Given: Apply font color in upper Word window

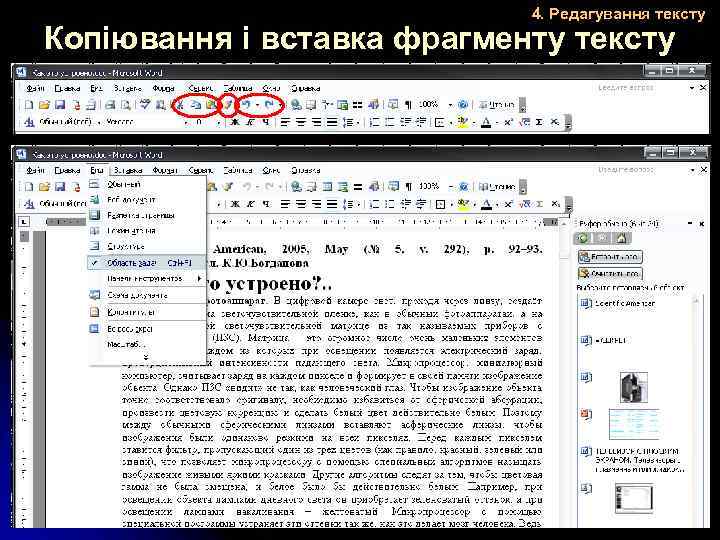Looking at the screenshot, I should coord(486,122).
